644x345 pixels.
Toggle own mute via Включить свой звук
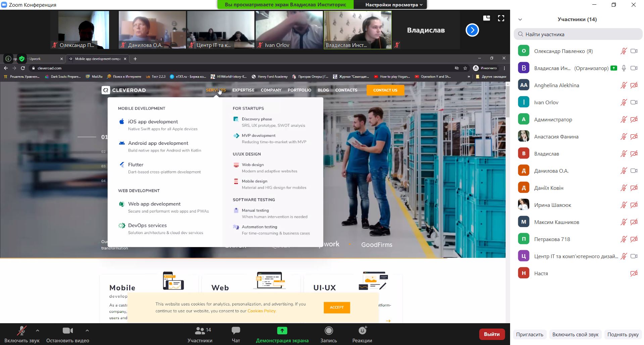click(575, 334)
